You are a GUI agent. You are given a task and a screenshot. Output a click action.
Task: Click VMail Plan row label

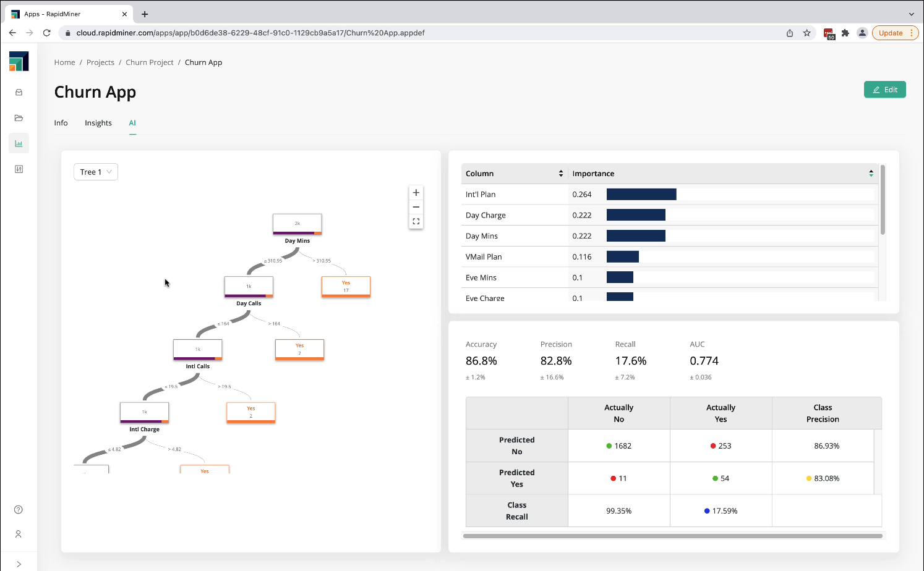(484, 256)
